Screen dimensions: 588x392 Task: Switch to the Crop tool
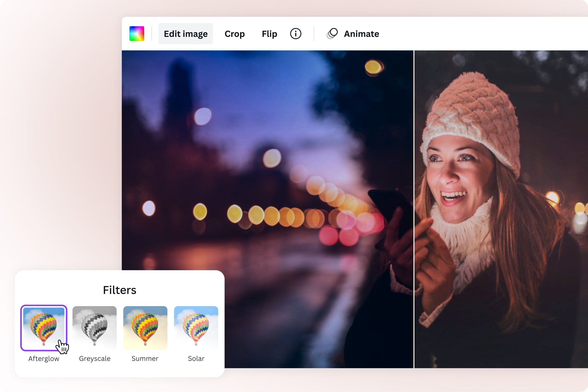tap(234, 34)
